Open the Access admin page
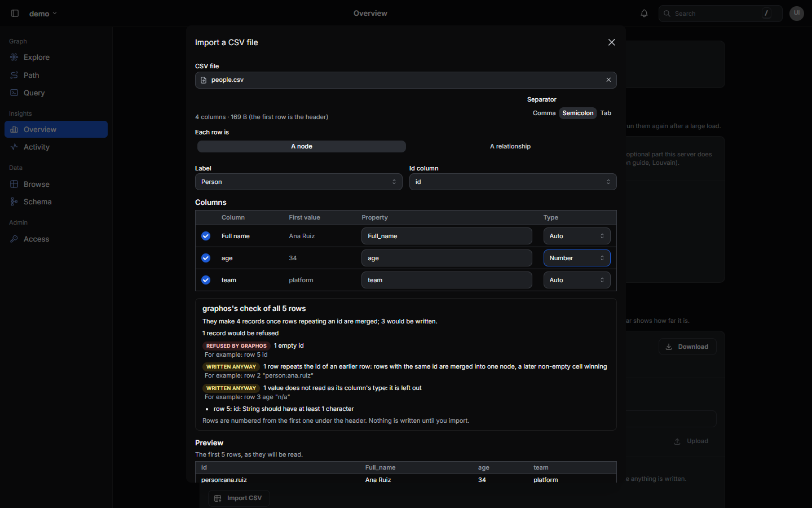Viewport: 812px width, 508px height. (56, 239)
